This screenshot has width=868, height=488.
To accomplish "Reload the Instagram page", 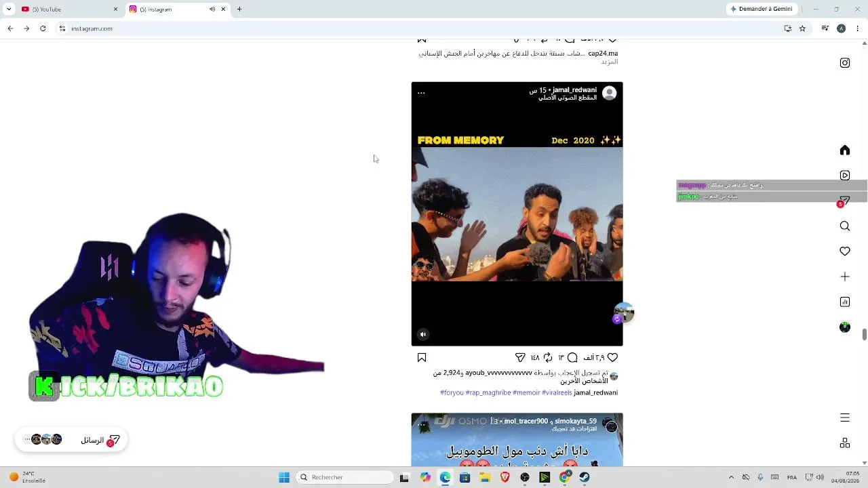I will point(43,28).
